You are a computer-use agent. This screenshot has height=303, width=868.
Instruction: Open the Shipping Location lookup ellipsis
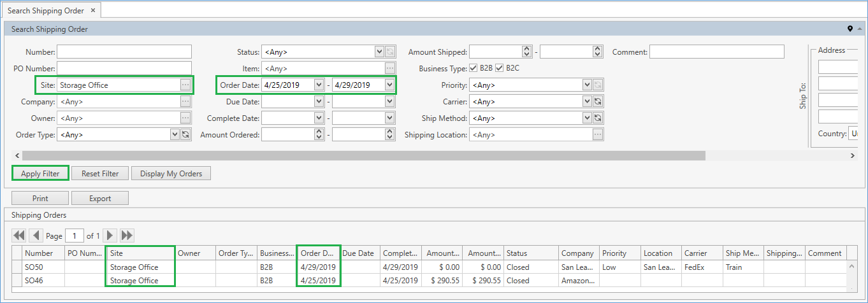tap(598, 134)
